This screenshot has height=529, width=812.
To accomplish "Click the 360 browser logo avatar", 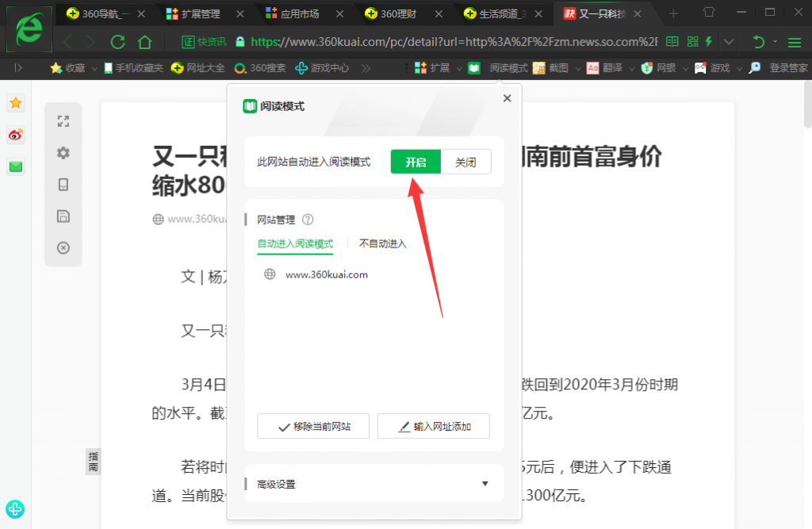I will click(29, 29).
